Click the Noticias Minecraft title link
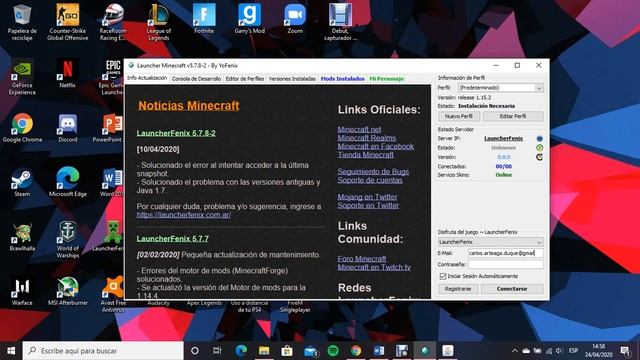Image resolution: width=640 pixels, height=360 pixels. click(189, 106)
